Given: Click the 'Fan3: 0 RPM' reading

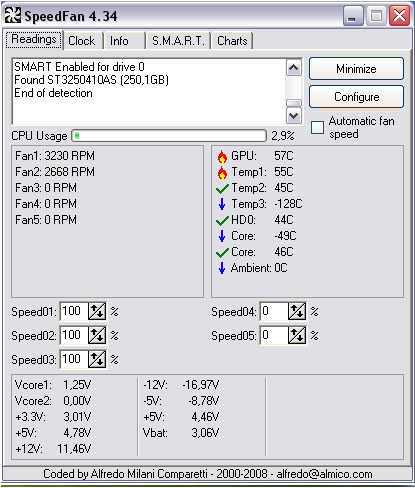Looking at the screenshot, I should (x=46, y=188).
